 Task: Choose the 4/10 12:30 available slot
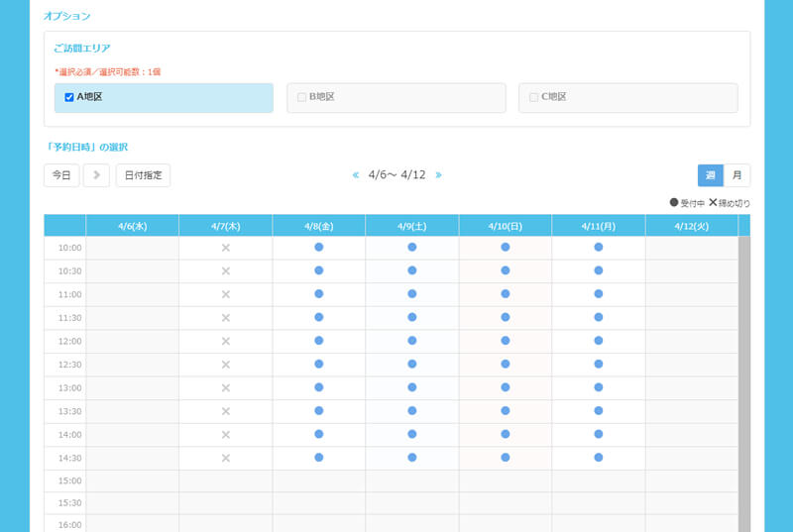click(x=506, y=364)
